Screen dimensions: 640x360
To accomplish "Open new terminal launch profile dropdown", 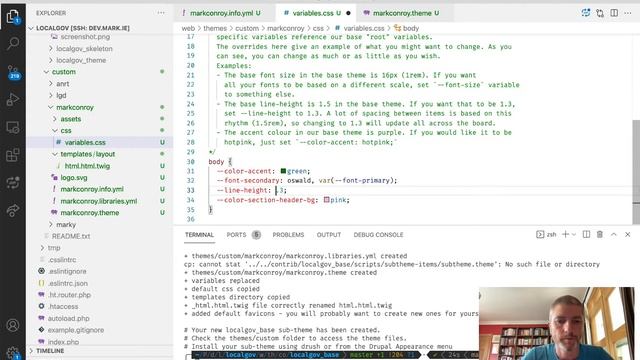I will 574,234.
